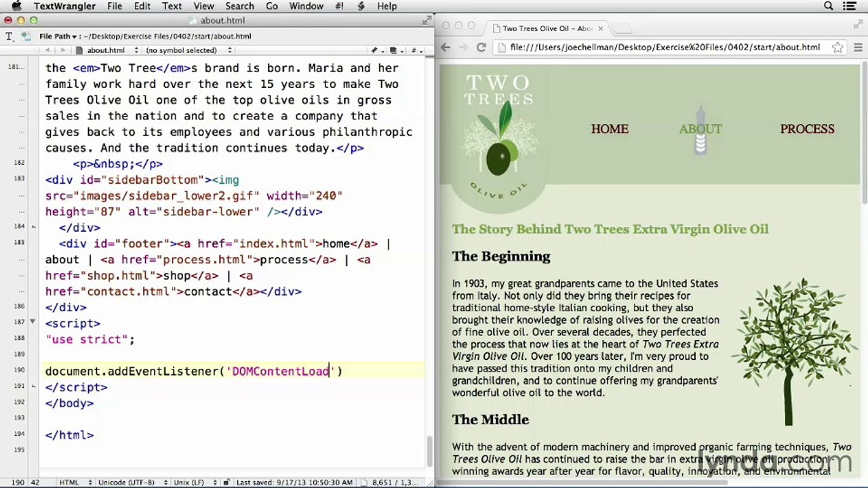This screenshot has width=868, height=488.
Task: Click the document icon beside File Path
Action: pyautogui.click(x=26, y=36)
